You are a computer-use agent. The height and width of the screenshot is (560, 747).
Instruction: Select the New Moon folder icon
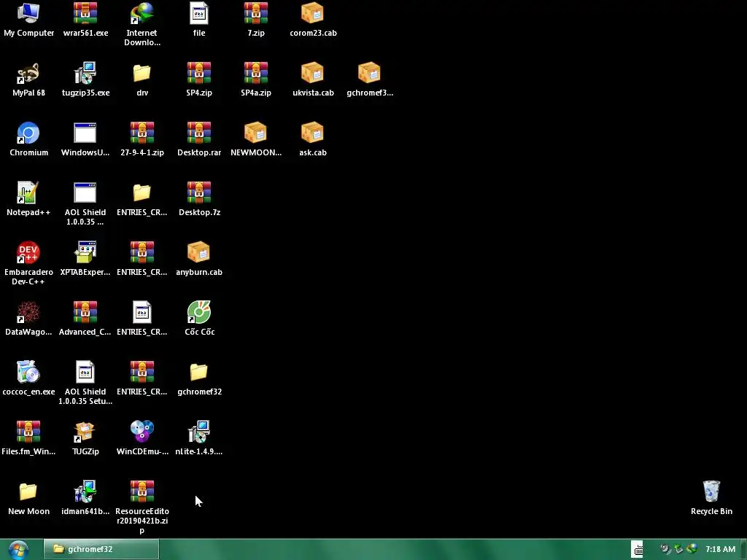[x=28, y=491]
